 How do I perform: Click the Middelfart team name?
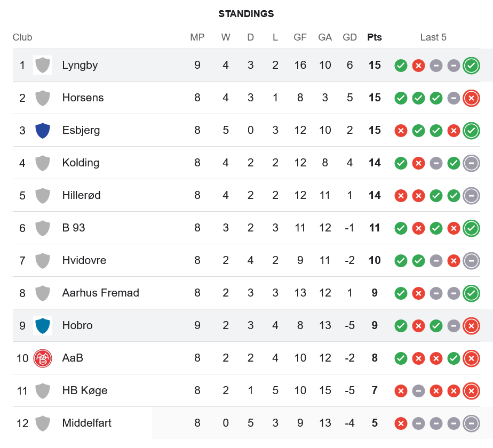point(86,423)
